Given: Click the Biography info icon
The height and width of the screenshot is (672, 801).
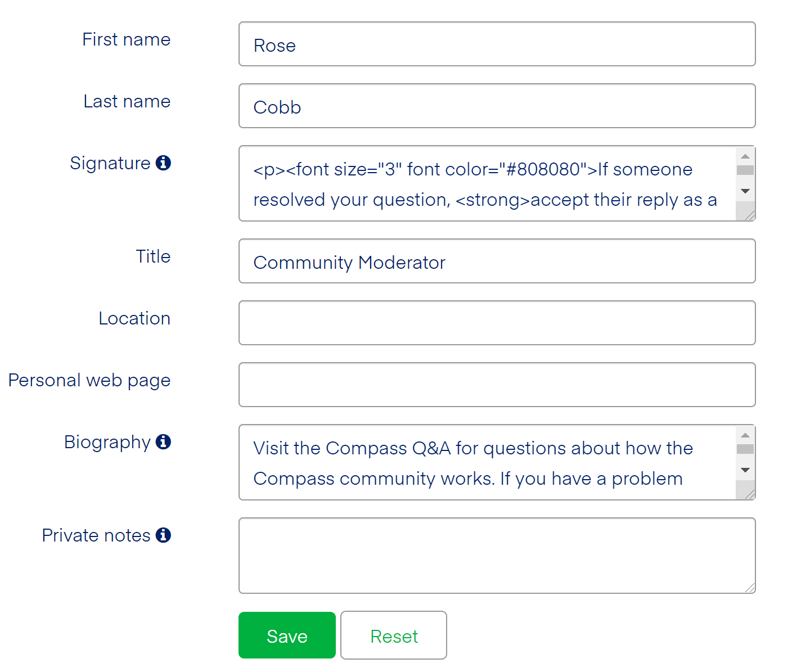Looking at the screenshot, I should tap(163, 442).
